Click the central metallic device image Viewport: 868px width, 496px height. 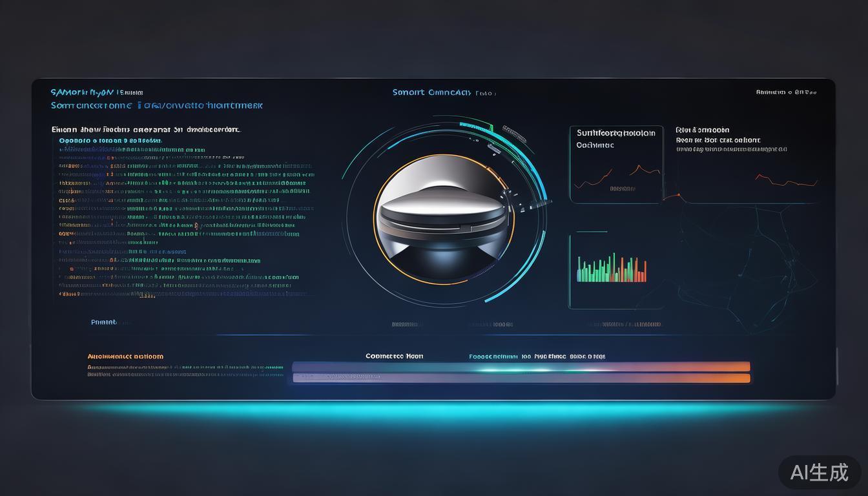(444, 220)
